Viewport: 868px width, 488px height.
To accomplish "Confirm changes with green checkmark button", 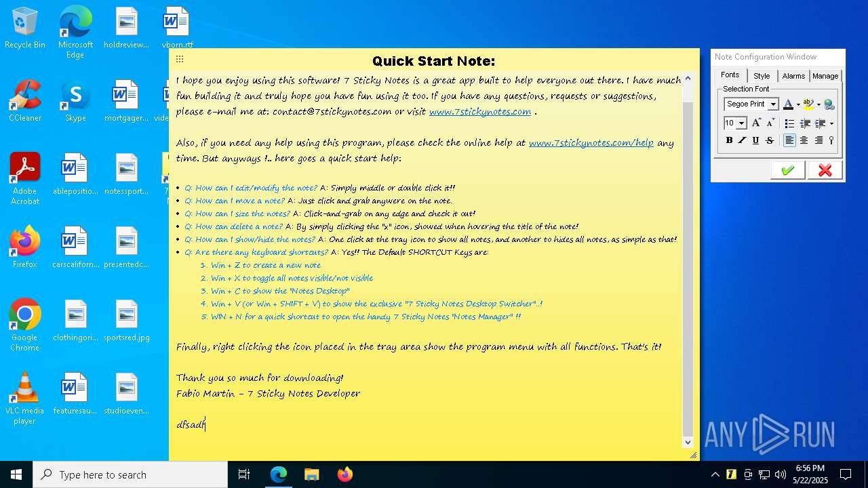I will point(788,170).
